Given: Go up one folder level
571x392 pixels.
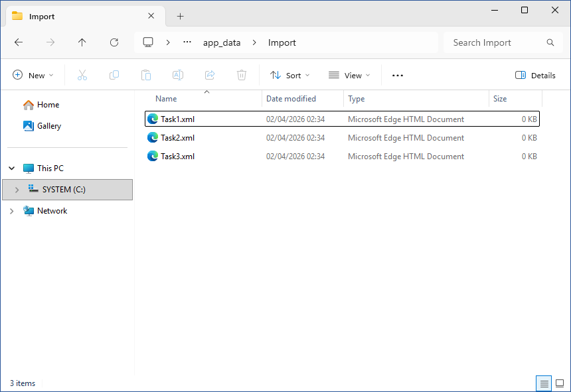Looking at the screenshot, I should pos(82,42).
